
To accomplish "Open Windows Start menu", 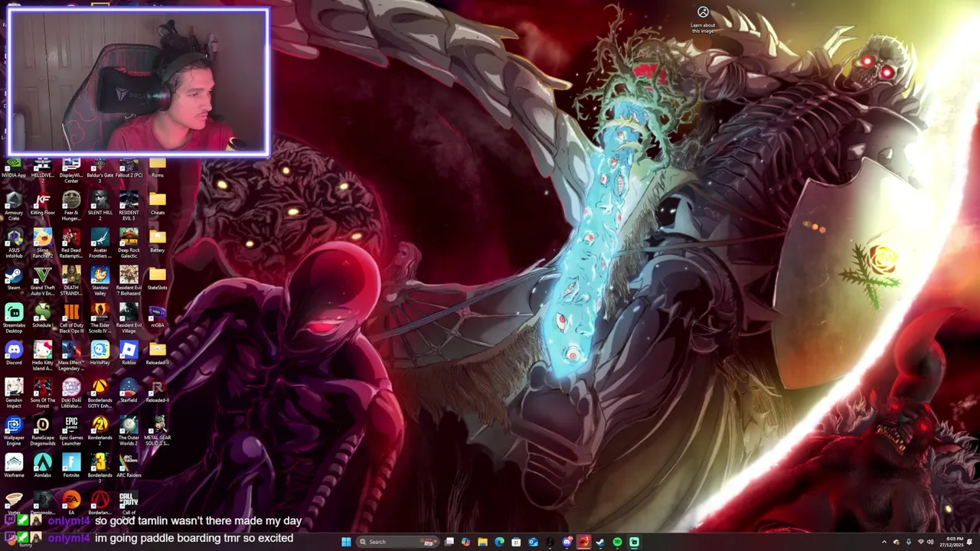I will (x=346, y=542).
